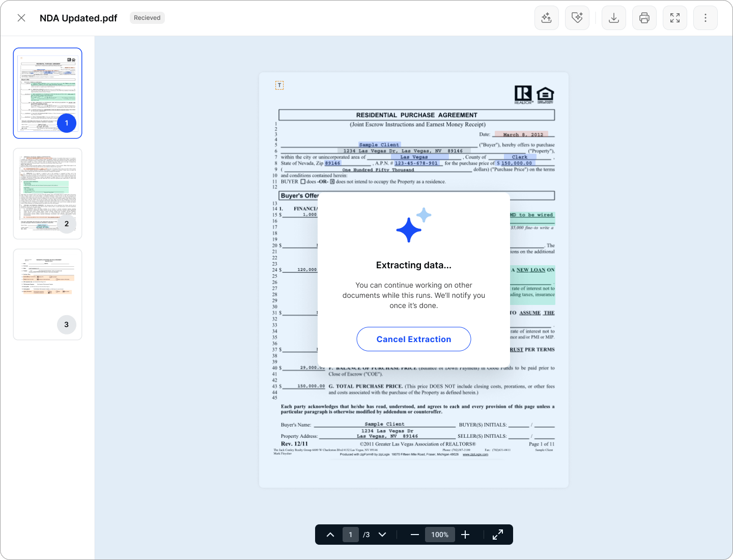
Task: Print the document
Action: [x=644, y=18]
